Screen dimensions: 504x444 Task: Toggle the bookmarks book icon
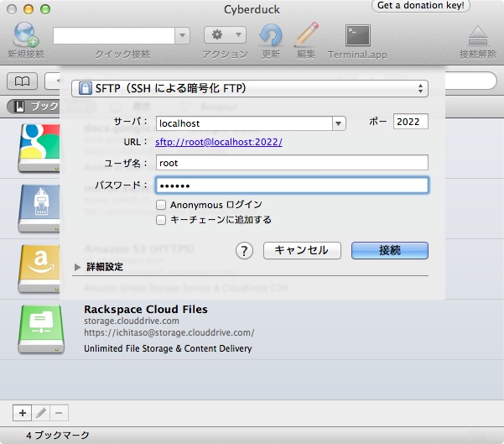pos(22,81)
